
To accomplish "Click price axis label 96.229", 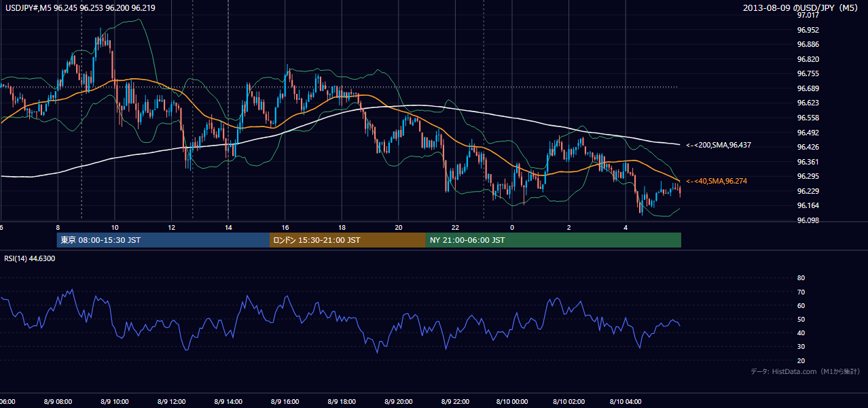I will pyautogui.click(x=808, y=191).
